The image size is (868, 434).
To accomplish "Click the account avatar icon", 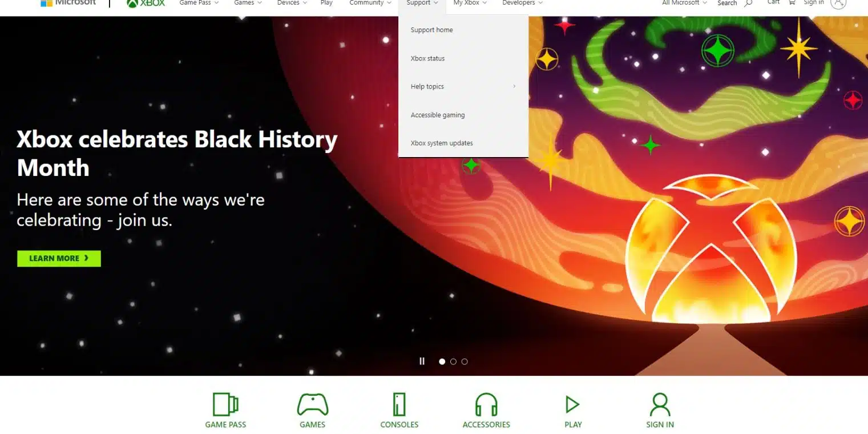I will coord(838,3).
